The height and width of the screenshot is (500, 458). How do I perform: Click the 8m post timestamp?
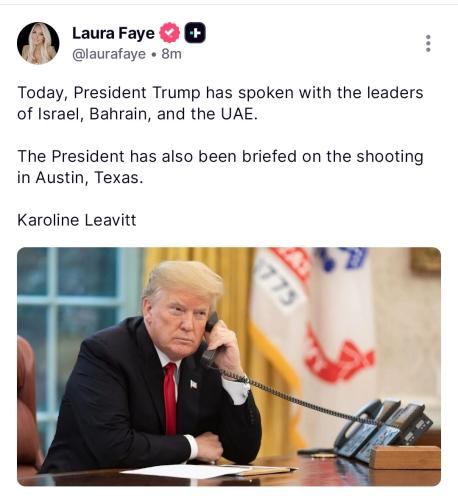coord(171,54)
